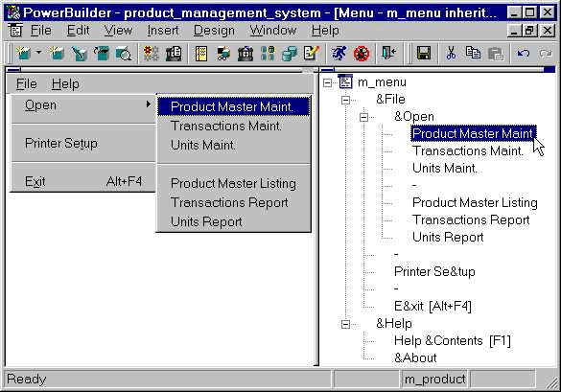Click the Run application running-man icon
This screenshot has height=392, width=561.
(x=339, y=54)
